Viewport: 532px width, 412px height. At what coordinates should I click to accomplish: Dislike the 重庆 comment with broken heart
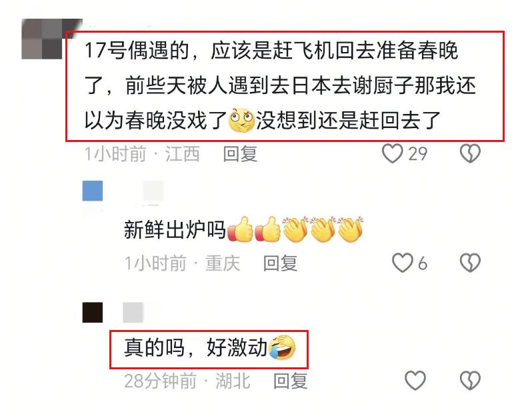pyautogui.click(x=470, y=263)
